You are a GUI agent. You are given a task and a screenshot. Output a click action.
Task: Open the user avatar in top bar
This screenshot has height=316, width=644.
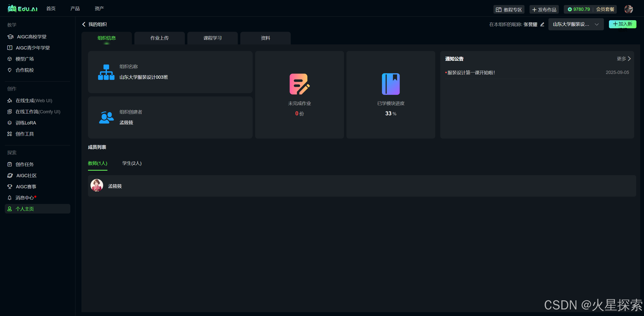(x=628, y=9)
